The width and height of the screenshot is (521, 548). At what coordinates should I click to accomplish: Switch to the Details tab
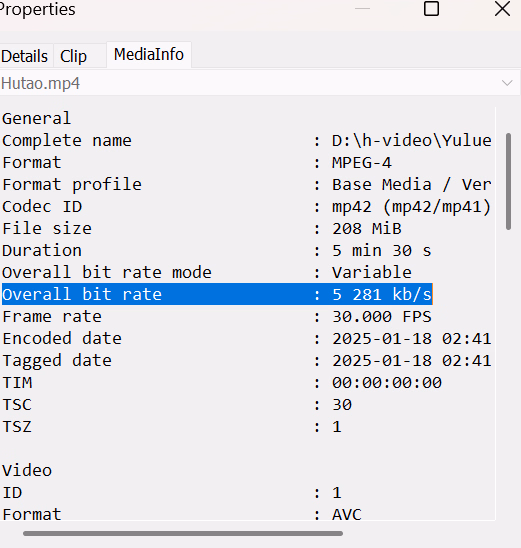click(25, 56)
